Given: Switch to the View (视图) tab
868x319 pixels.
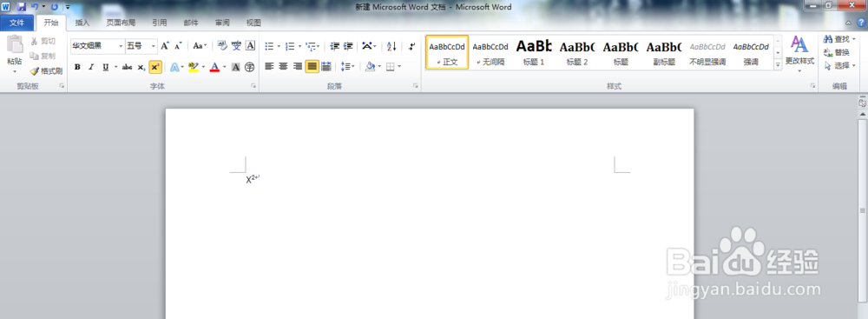Looking at the screenshot, I should (253, 23).
